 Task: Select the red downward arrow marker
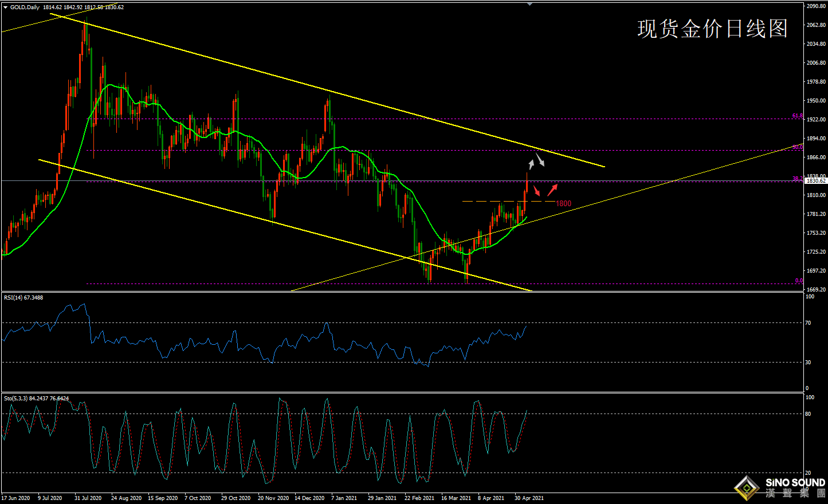tap(537, 191)
